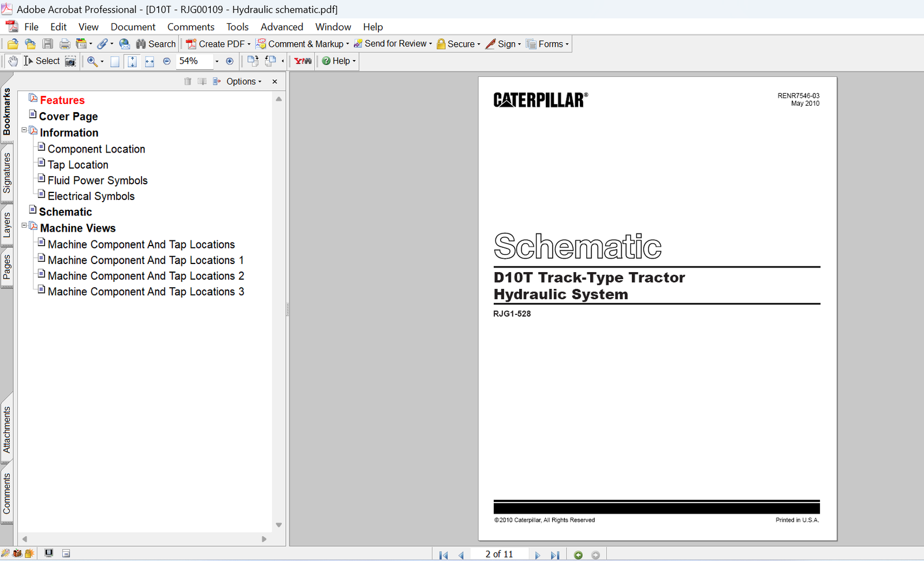924x561 pixels.
Task: Open the Comment & Markup dropdown
Action: coord(303,44)
